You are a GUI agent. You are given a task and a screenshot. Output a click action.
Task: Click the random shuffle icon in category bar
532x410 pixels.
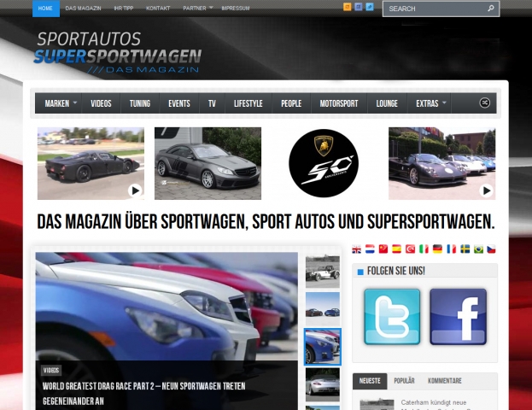(484, 102)
